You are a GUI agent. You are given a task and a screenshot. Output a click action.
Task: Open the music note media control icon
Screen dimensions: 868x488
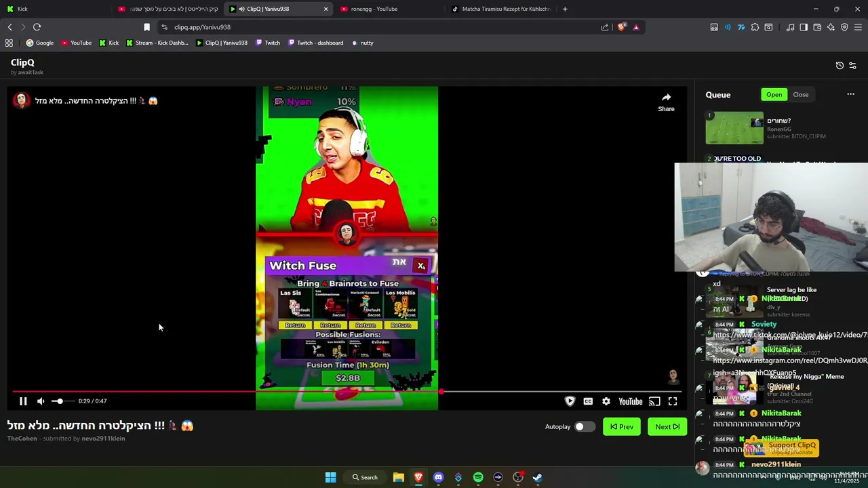790,27
